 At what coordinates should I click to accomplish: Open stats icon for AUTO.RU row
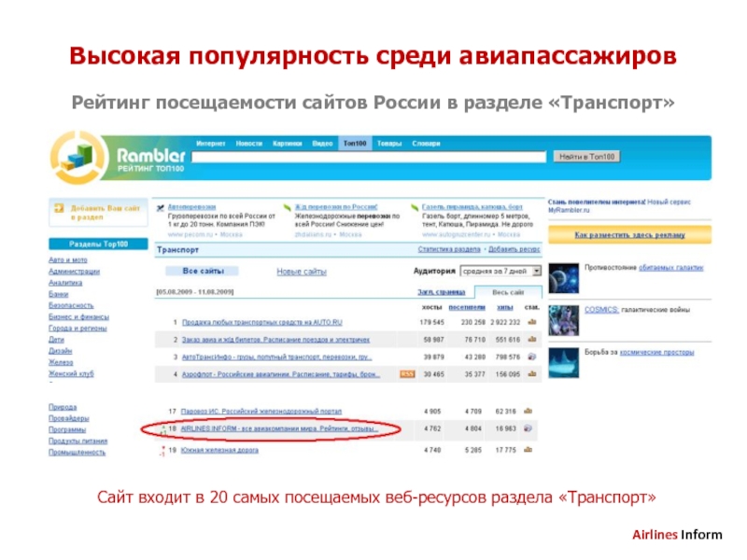[531, 322]
